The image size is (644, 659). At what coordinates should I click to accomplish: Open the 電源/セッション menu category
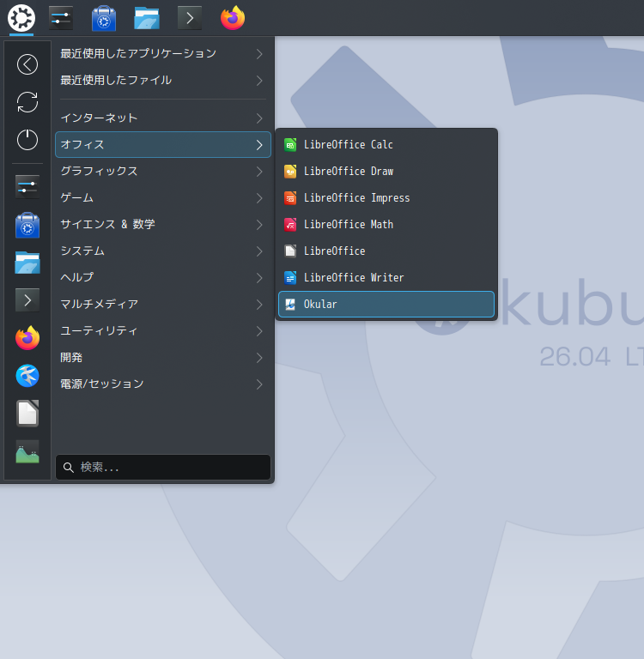click(x=163, y=384)
